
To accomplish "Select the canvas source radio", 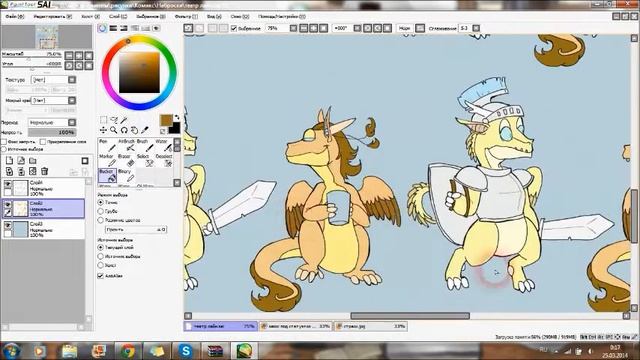I will [x=100, y=265].
